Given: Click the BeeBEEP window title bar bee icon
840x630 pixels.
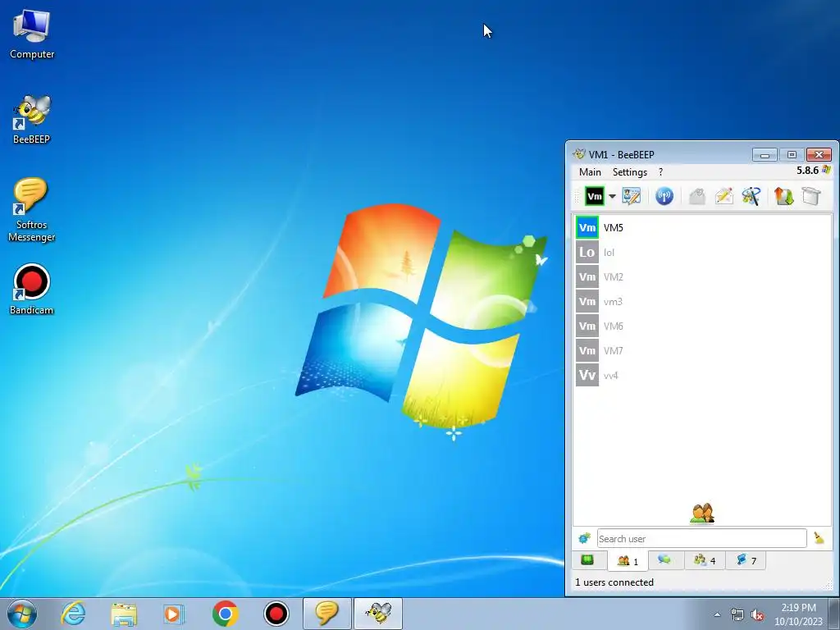Looking at the screenshot, I should (x=579, y=153).
